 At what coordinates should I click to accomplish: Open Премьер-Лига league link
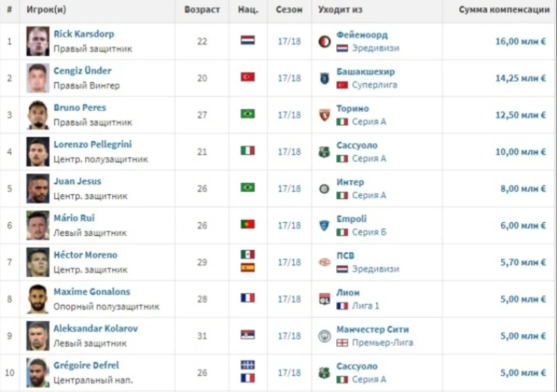(382, 342)
